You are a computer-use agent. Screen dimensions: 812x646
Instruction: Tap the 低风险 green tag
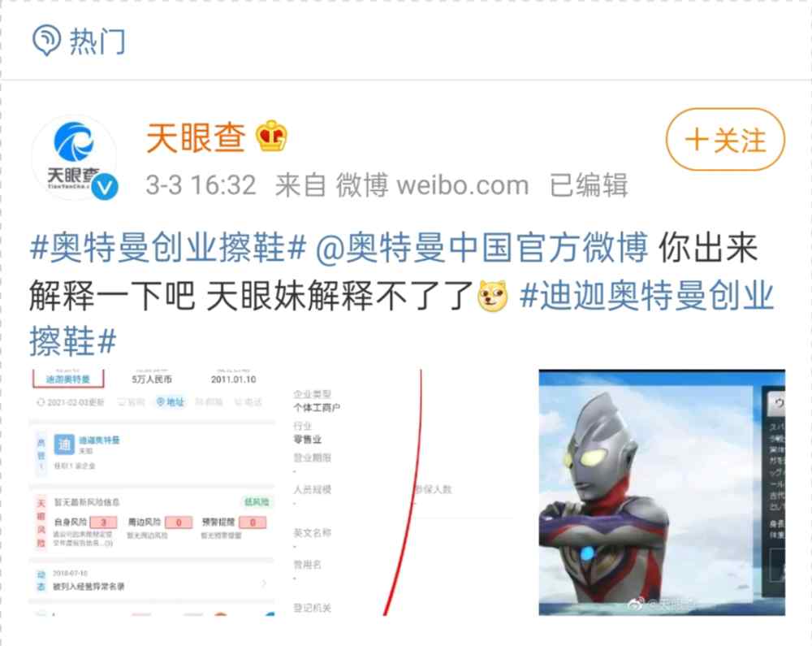pyautogui.click(x=257, y=501)
